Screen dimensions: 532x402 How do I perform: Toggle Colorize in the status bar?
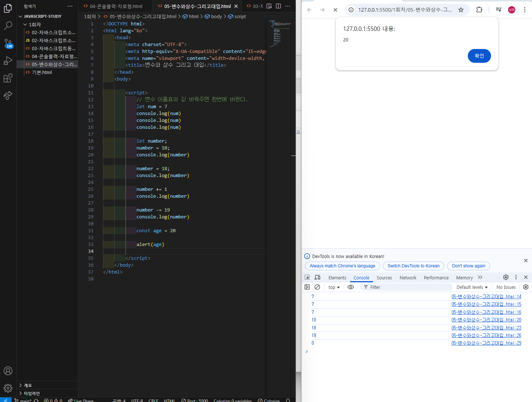click(269, 401)
